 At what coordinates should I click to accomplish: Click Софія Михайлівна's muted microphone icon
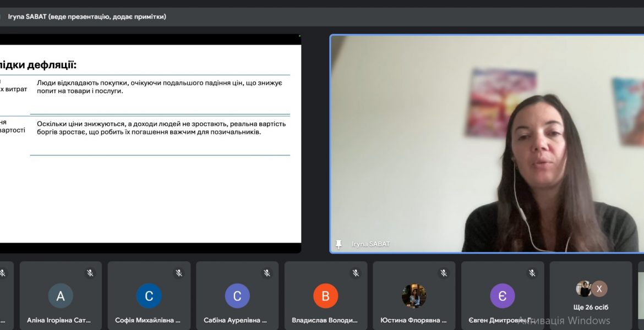click(x=179, y=273)
